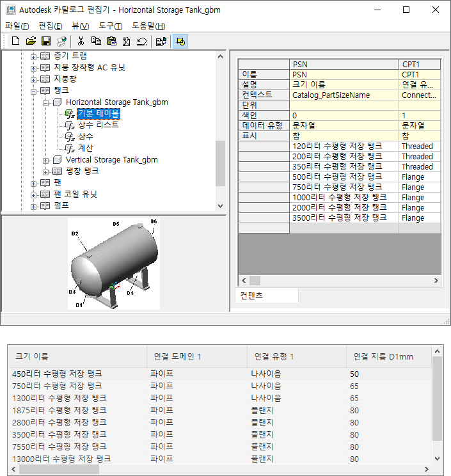
Task: Click the fx icon next to 상수 리스트
Action: (70, 125)
